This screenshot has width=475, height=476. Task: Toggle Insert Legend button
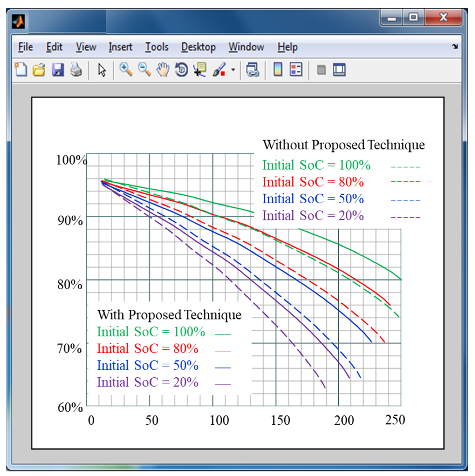pos(296,70)
